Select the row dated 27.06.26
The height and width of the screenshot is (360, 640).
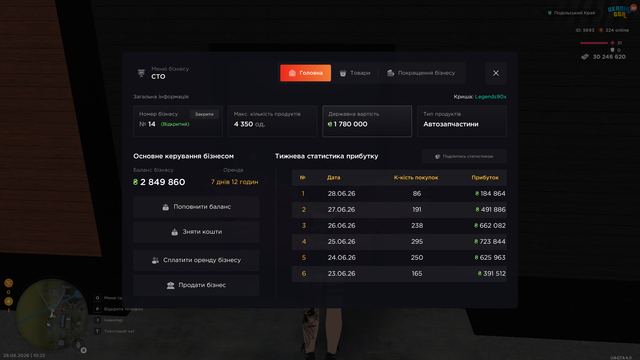[x=399, y=209]
